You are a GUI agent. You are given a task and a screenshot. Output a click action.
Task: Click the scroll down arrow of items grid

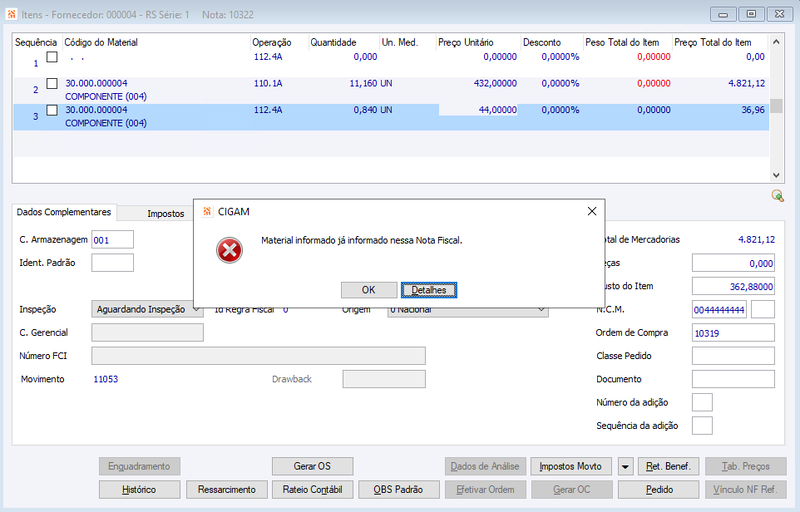pos(776,175)
